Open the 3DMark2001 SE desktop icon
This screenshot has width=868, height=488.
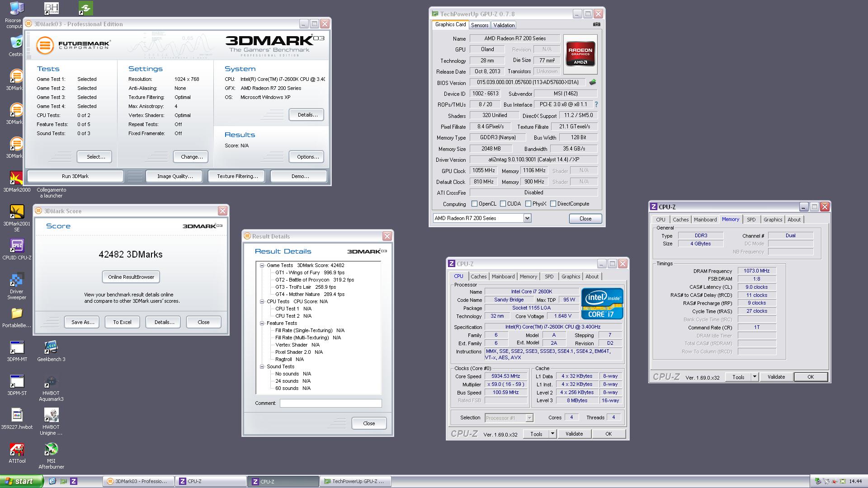(17, 218)
